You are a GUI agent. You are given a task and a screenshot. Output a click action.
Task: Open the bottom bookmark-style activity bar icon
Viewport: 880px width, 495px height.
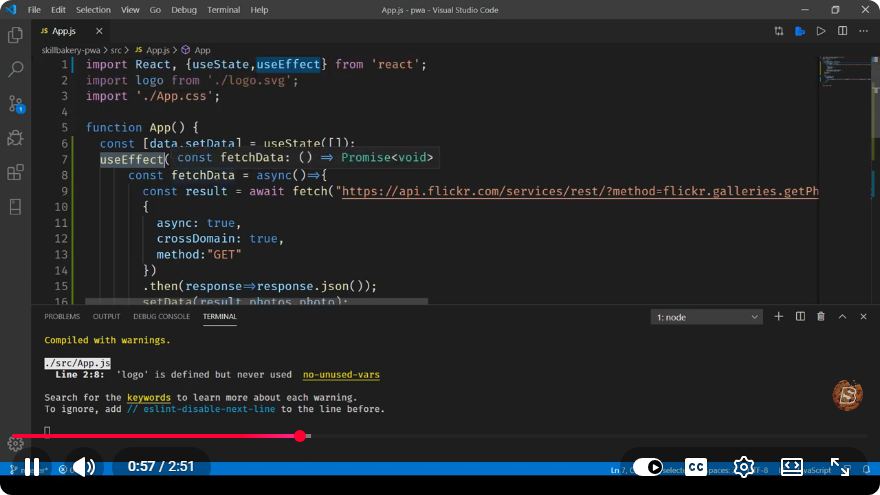[x=15, y=207]
